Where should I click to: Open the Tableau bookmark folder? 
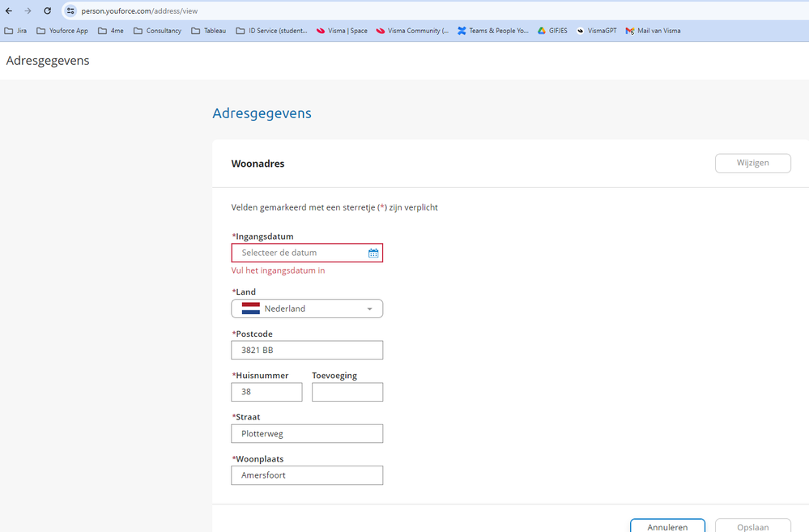coord(208,31)
